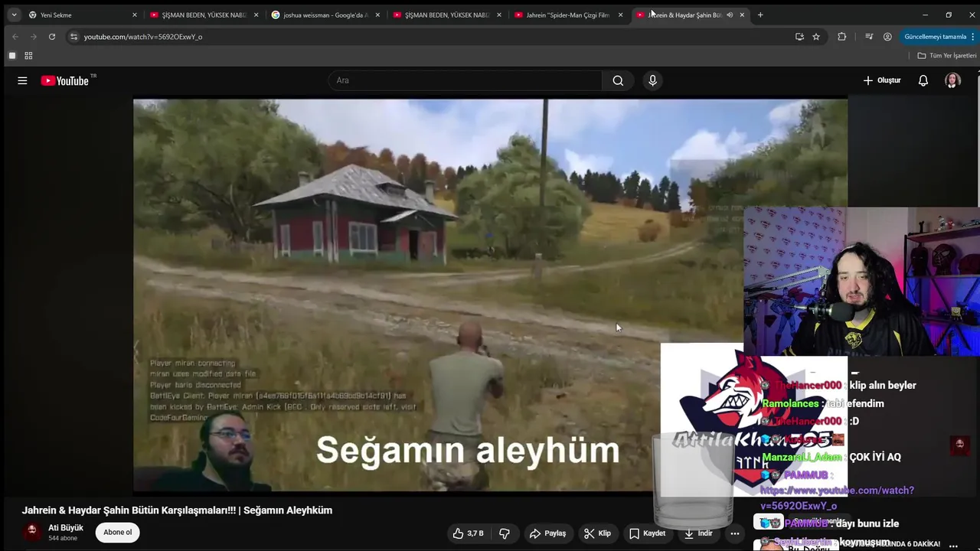Dislike the video

tap(505, 533)
